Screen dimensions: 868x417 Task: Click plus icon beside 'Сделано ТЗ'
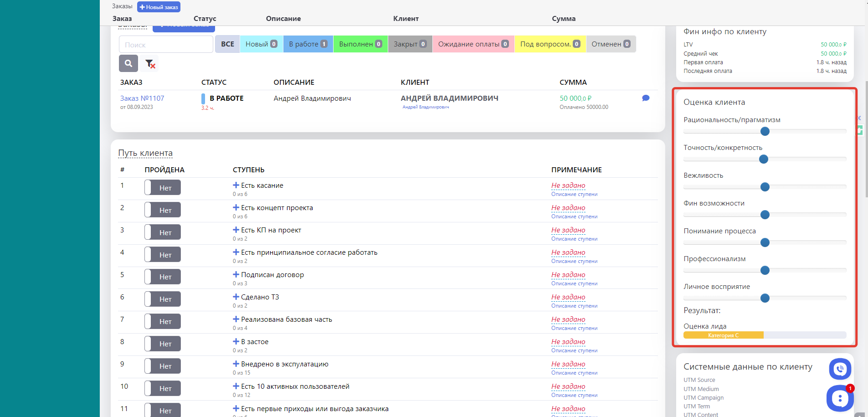(236, 297)
